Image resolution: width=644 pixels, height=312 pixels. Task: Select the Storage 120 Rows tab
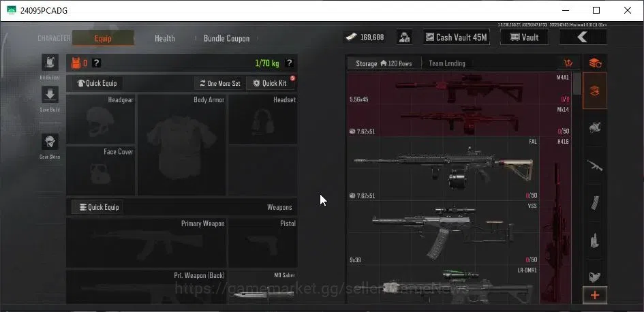pyautogui.click(x=384, y=63)
